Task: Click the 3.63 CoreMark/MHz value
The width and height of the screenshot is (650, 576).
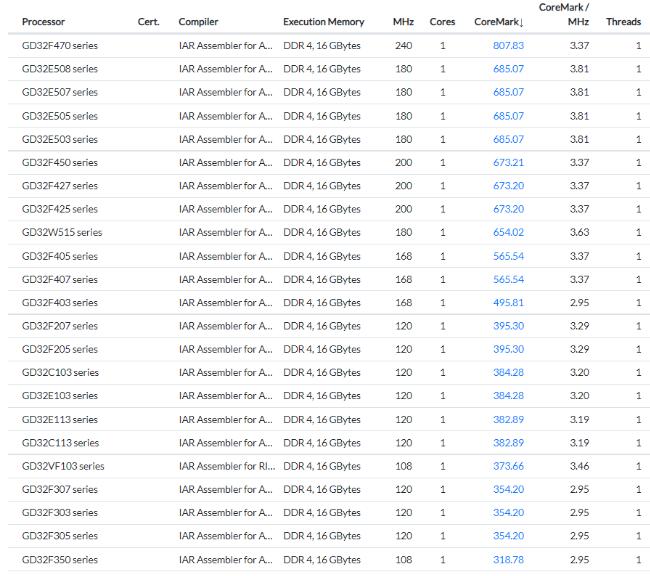Action: click(579, 232)
